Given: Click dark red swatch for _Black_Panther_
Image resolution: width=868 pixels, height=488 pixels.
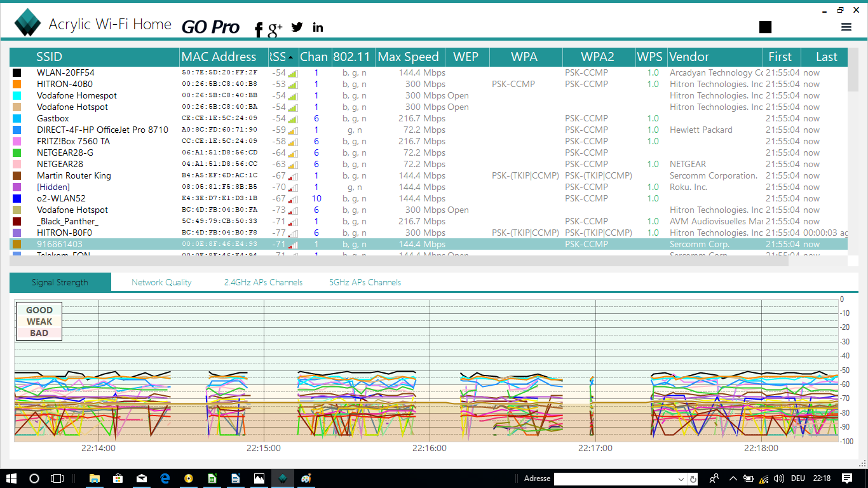Looking at the screenshot, I should (17, 222).
